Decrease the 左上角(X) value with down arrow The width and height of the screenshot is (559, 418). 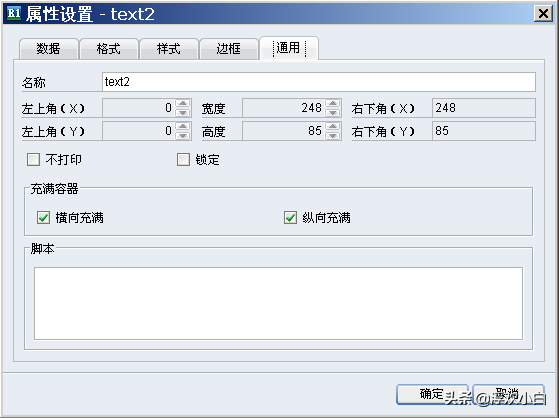pos(183,112)
